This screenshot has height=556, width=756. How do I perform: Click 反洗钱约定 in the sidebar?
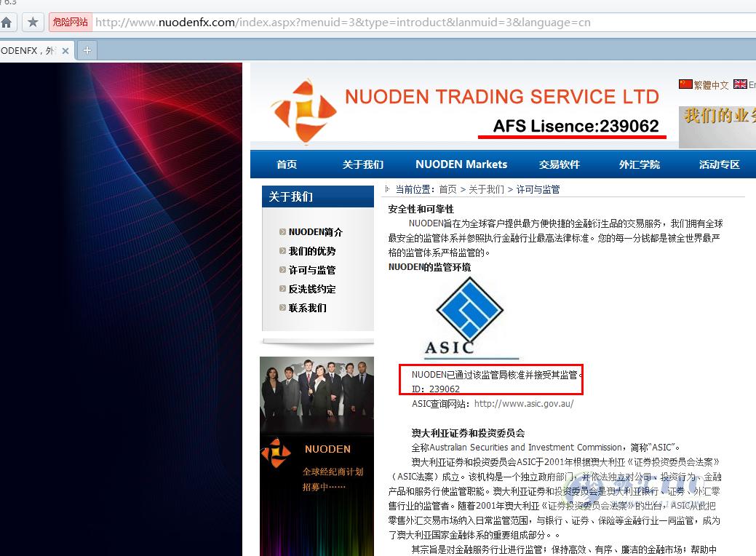312,289
